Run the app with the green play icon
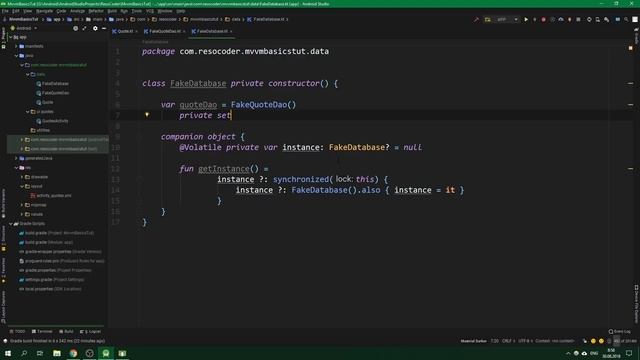640x360 pixels. [x=526, y=19]
